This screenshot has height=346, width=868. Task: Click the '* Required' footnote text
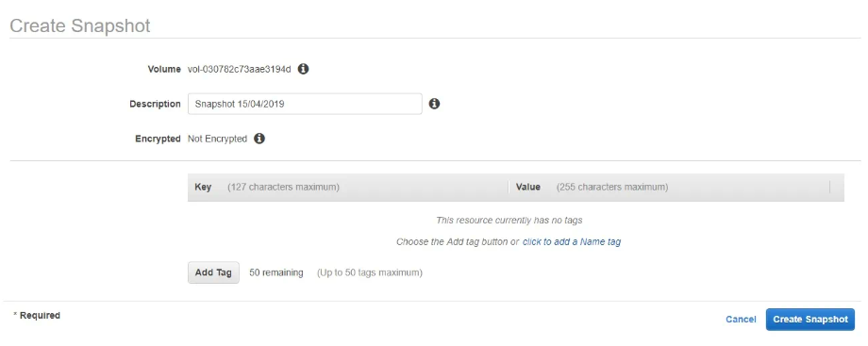pyautogui.click(x=37, y=316)
